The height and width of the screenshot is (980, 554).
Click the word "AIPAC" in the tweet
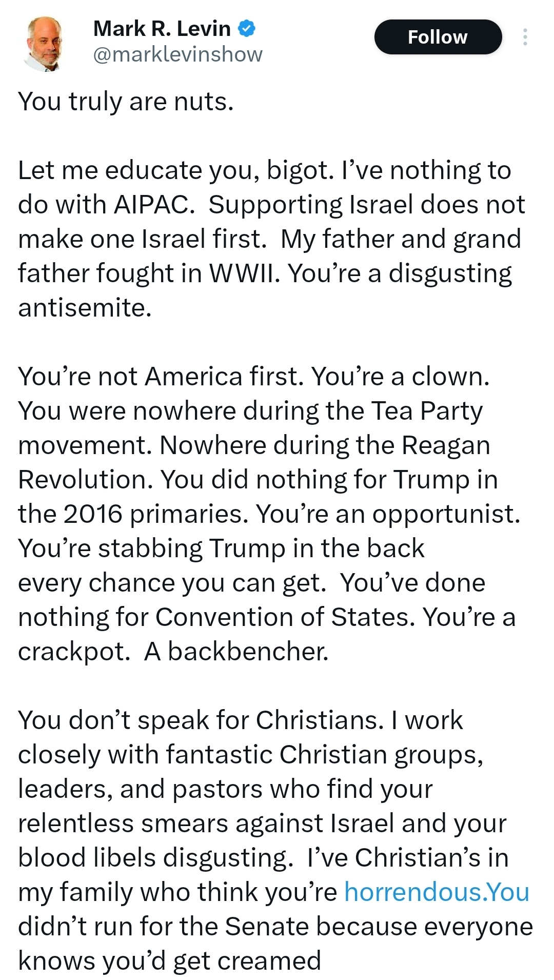pos(153,205)
